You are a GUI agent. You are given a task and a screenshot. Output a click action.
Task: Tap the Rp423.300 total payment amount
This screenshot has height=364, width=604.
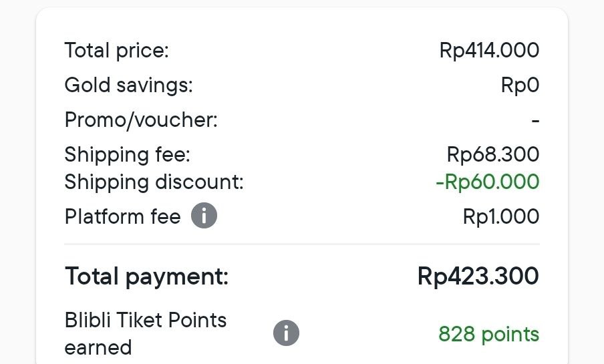tap(478, 276)
